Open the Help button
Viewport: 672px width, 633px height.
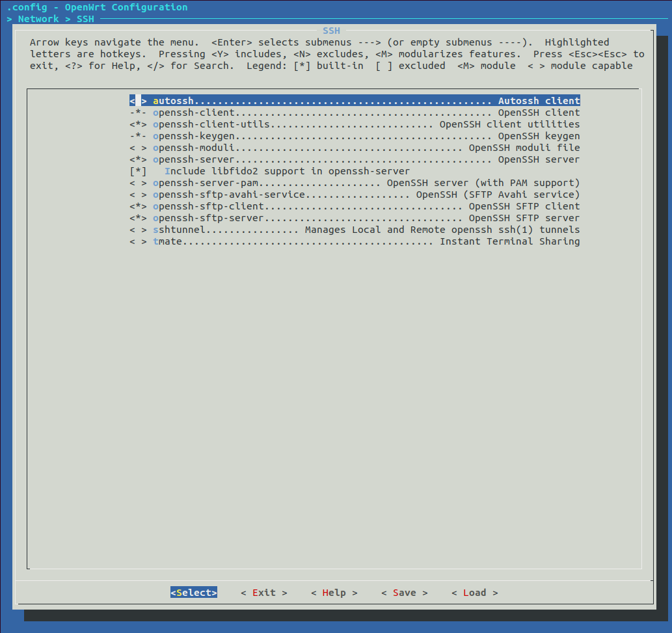[x=334, y=592]
